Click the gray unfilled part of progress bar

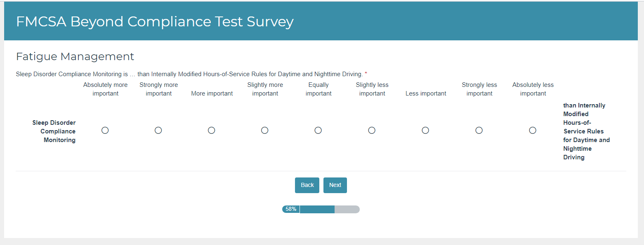click(x=347, y=209)
